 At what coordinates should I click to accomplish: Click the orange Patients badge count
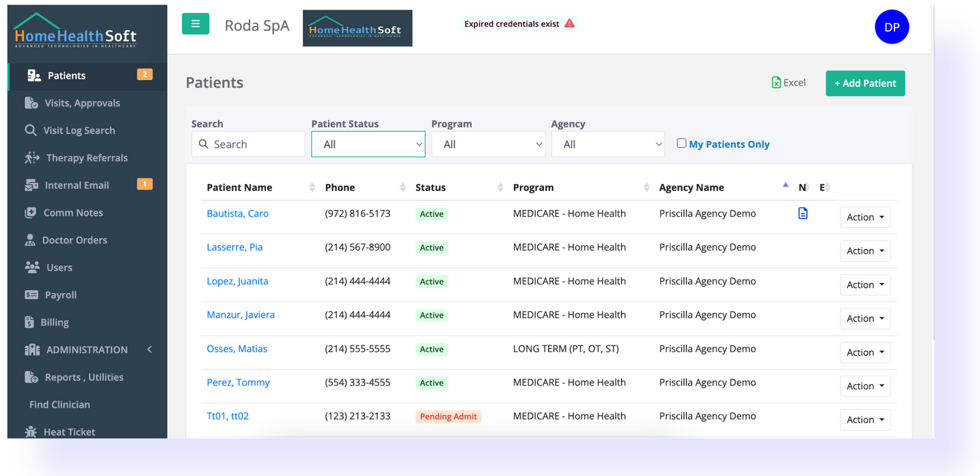pos(145,75)
